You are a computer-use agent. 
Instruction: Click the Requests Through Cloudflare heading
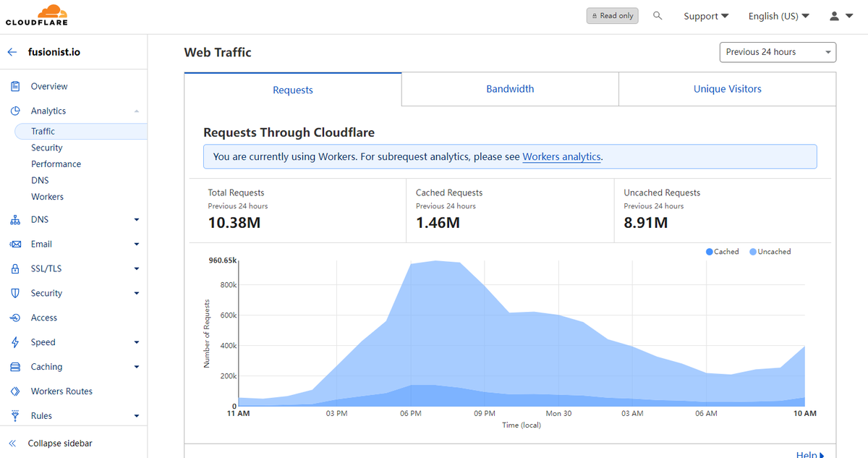(x=289, y=132)
